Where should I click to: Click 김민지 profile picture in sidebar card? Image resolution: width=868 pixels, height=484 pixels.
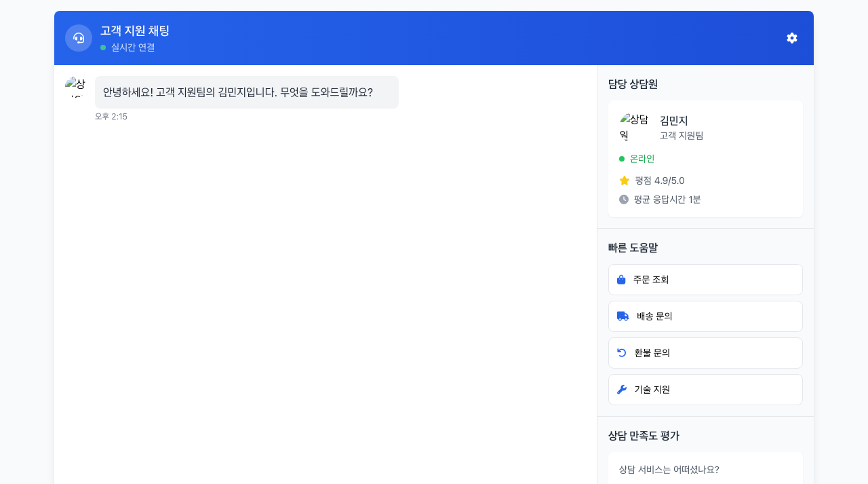pyautogui.click(x=635, y=128)
